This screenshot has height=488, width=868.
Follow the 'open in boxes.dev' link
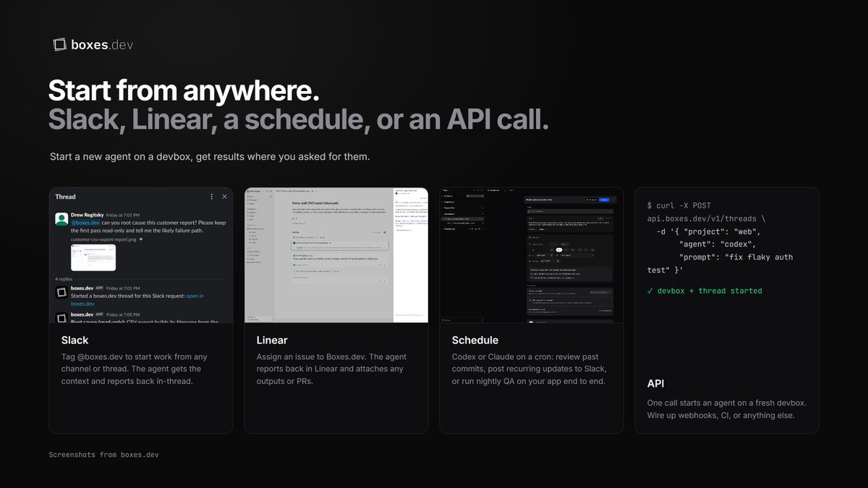pyautogui.click(x=195, y=296)
